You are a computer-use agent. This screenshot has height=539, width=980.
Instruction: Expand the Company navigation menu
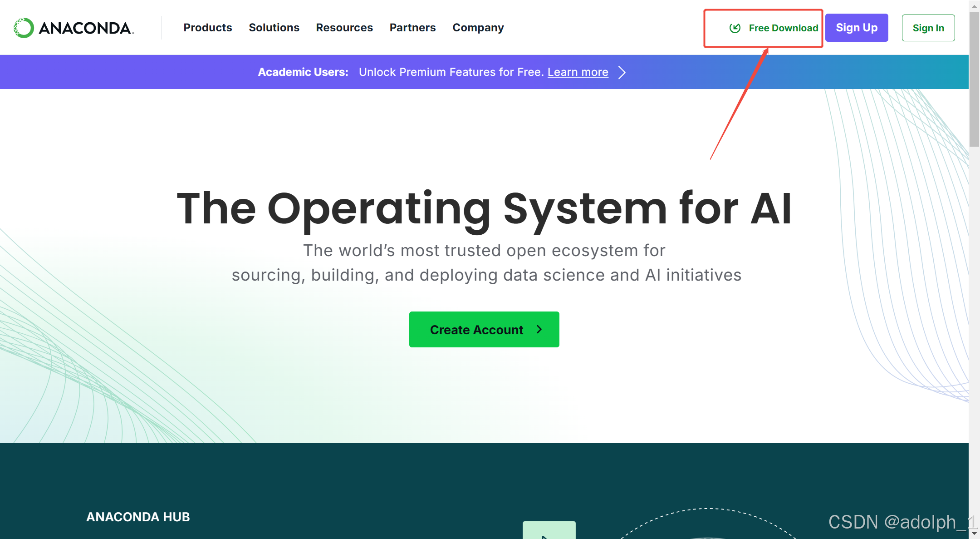click(x=478, y=28)
